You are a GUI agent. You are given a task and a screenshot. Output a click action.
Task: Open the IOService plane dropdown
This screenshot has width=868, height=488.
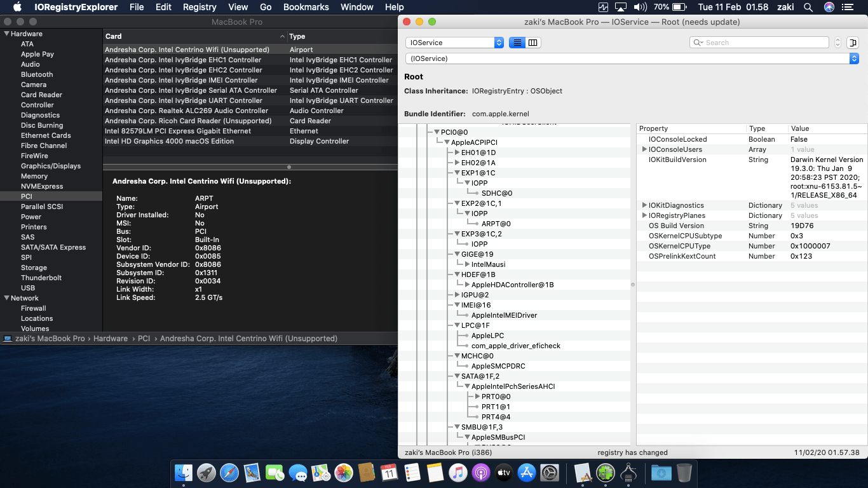[x=454, y=43]
